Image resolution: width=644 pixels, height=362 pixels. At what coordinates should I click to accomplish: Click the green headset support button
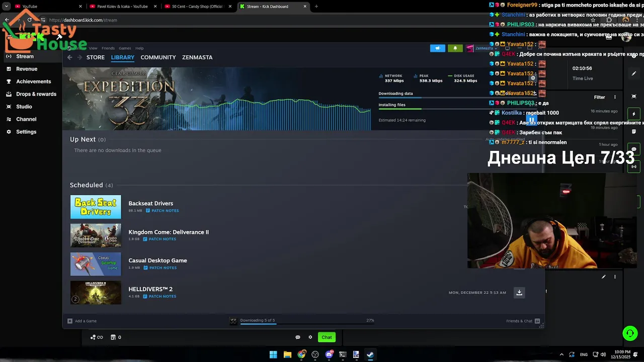tap(630, 333)
